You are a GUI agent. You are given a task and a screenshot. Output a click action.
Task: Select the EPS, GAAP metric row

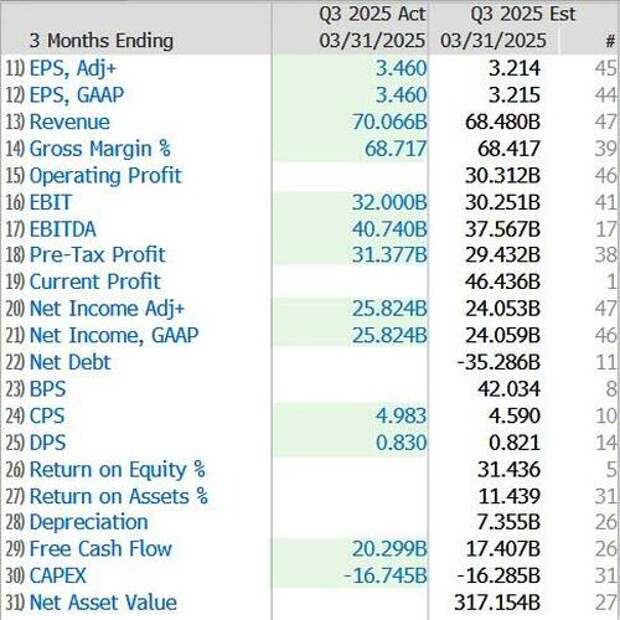[x=78, y=96]
